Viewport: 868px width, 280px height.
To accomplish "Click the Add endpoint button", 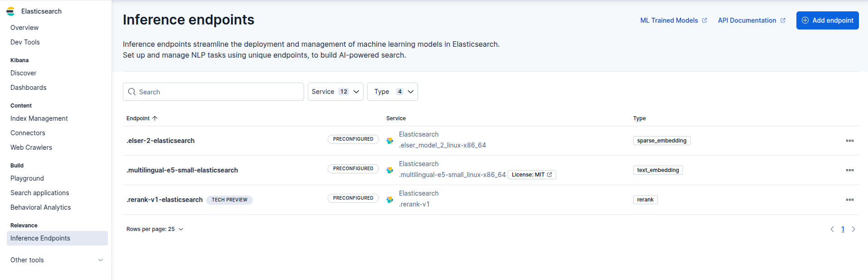I will pyautogui.click(x=827, y=20).
